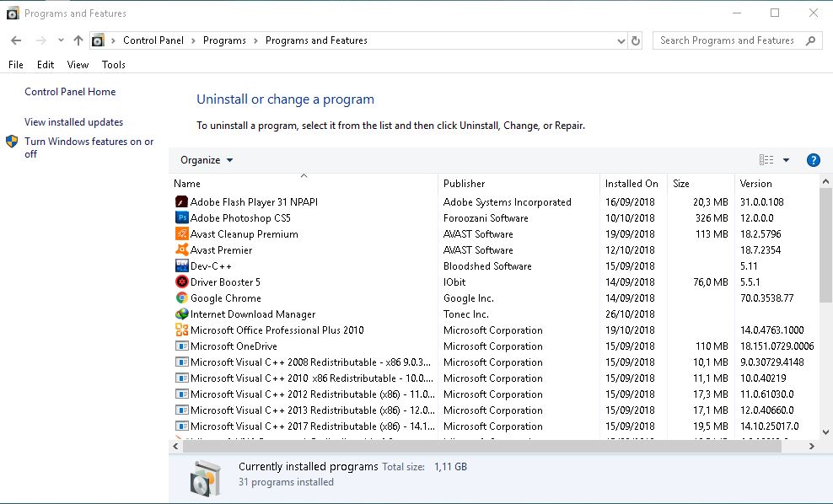Click the Programs and Features breadcrumb
Image resolution: width=833 pixels, height=504 pixels.
click(x=316, y=40)
